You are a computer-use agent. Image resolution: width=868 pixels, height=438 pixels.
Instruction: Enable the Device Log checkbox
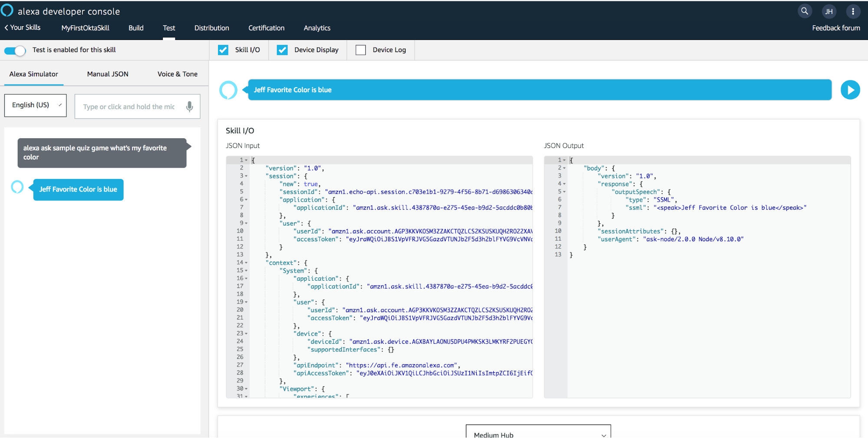[x=360, y=50]
